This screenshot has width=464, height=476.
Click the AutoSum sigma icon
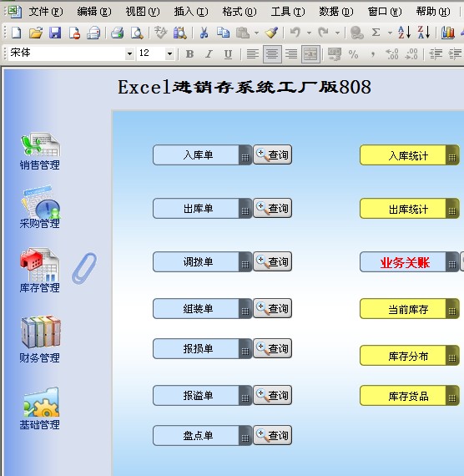(376, 33)
